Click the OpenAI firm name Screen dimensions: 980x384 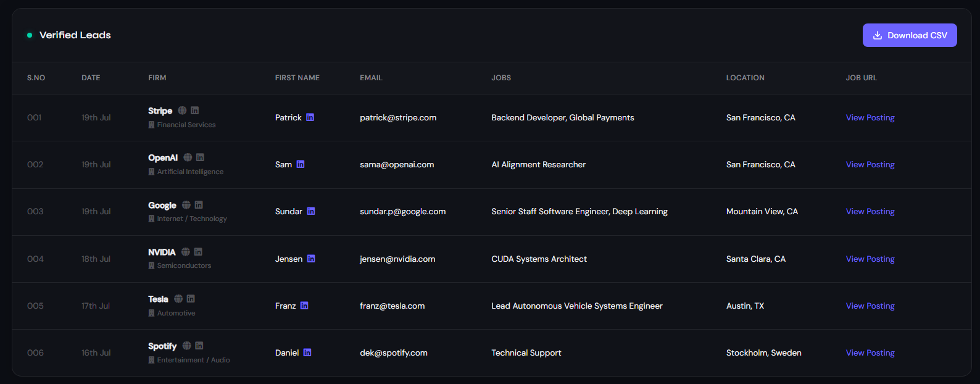163,157
